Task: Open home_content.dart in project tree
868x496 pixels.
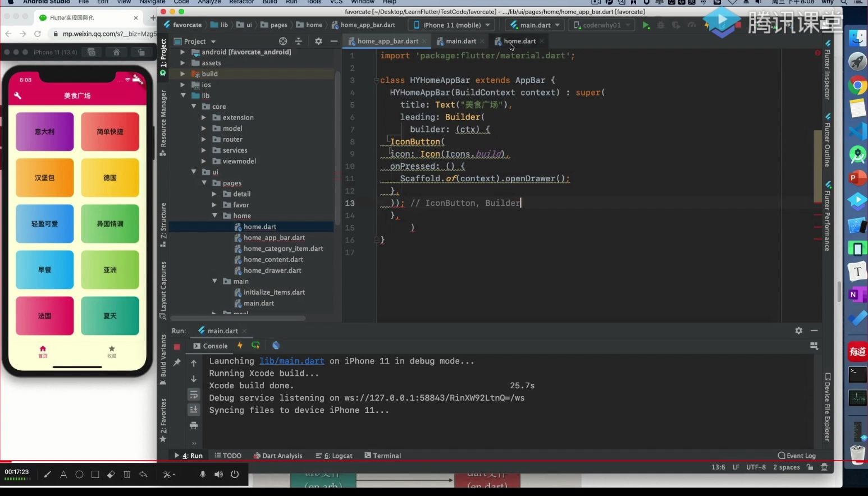Action: click(x=273, y=259)
